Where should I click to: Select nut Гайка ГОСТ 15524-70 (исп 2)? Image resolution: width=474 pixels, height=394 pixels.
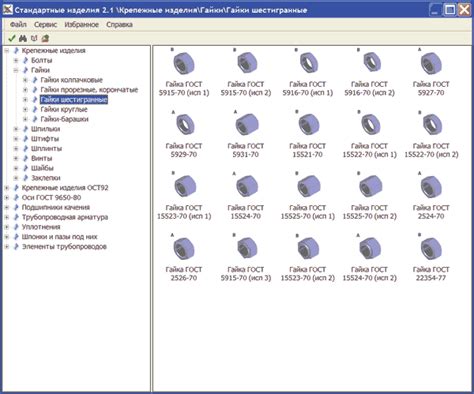point(369,257)
